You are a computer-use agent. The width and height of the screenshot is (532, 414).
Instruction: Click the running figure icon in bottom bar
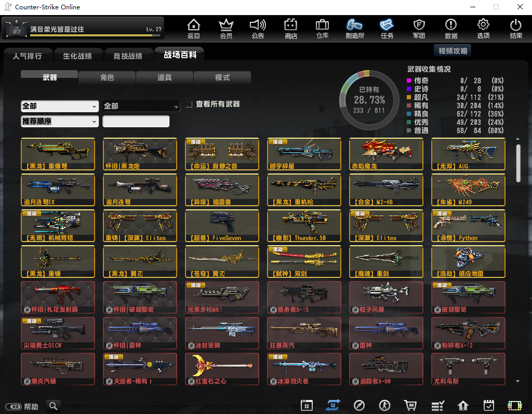click(x=384, y=406)
